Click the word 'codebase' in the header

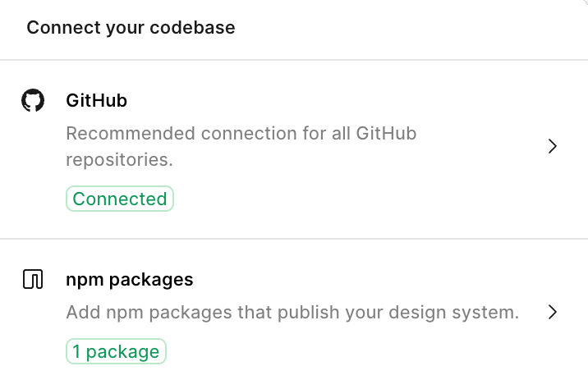pyautogui.click(x=192, y=28)
